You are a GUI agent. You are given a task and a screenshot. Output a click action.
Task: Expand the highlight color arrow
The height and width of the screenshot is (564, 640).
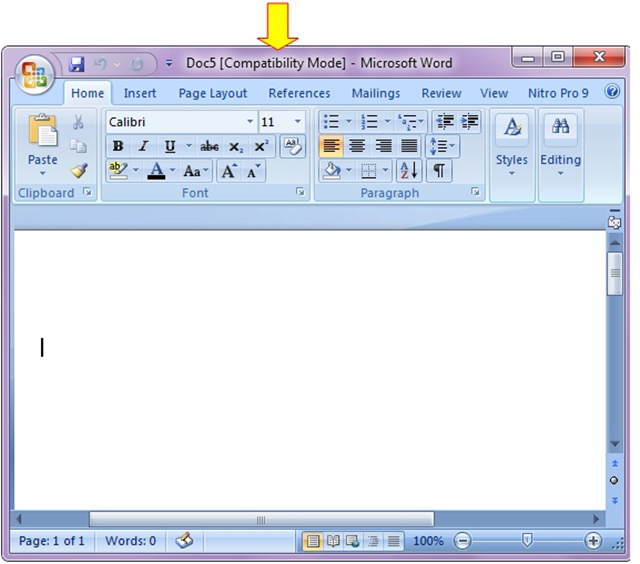coord(136,170)
